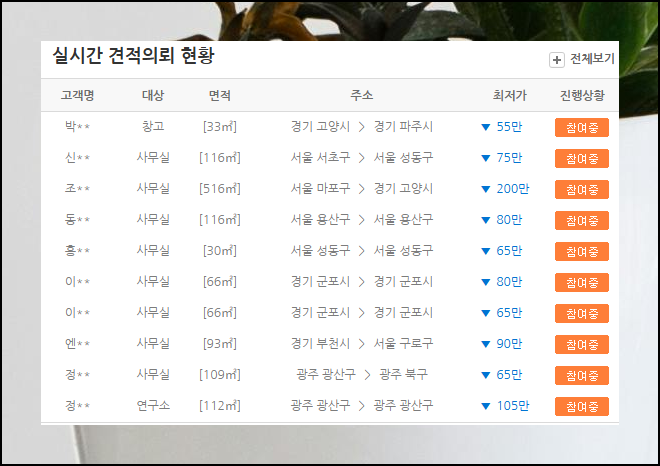Click customer name 신**
Screen dimensions: 660x466
pos(77,157)
